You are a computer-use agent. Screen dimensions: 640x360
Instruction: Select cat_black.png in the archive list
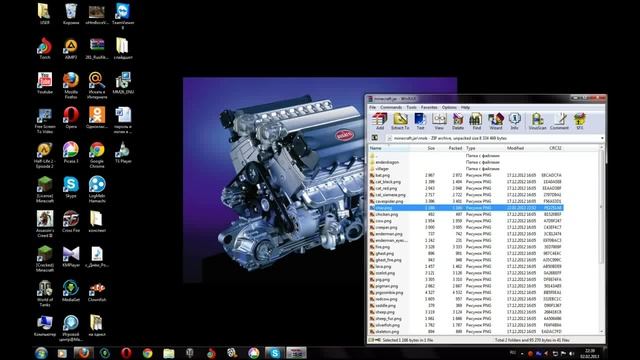466,182
